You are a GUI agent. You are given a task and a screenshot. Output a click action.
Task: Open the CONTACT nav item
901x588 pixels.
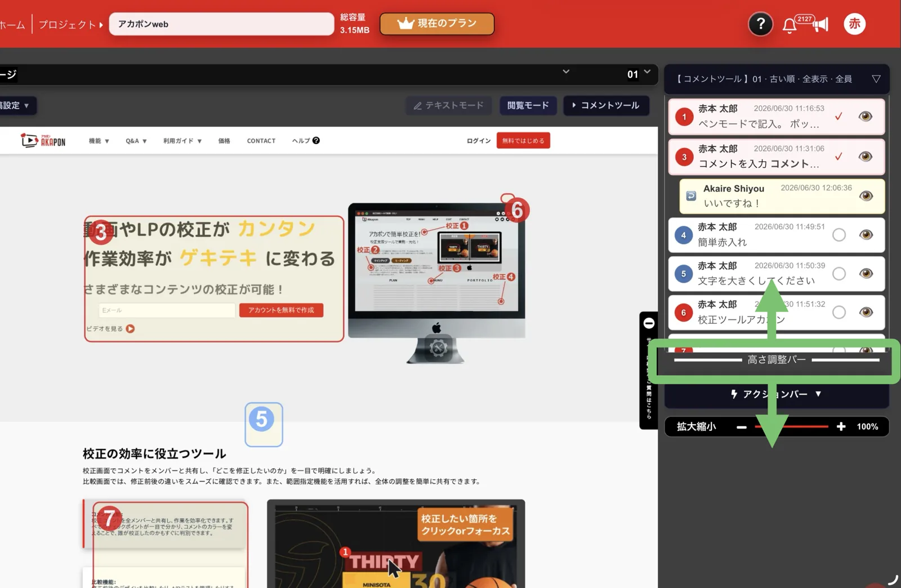coord(261,141)
